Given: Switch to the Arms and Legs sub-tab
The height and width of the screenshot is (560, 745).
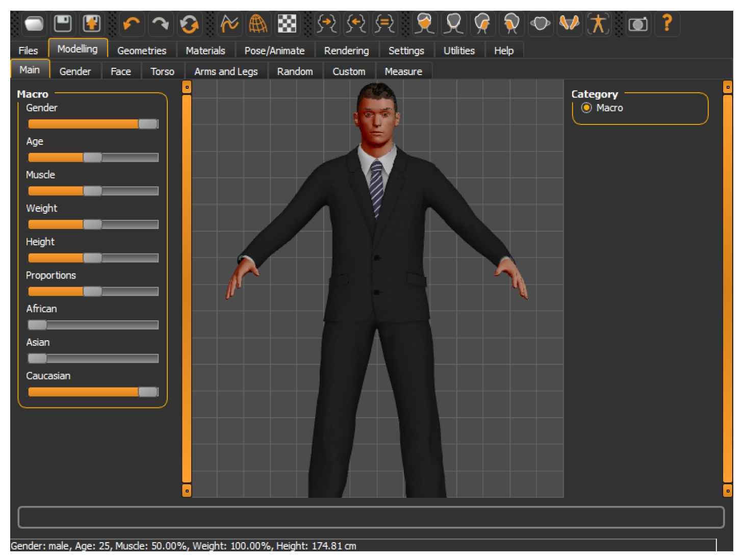Looking at the screenshot, I should tap(226, 71).
